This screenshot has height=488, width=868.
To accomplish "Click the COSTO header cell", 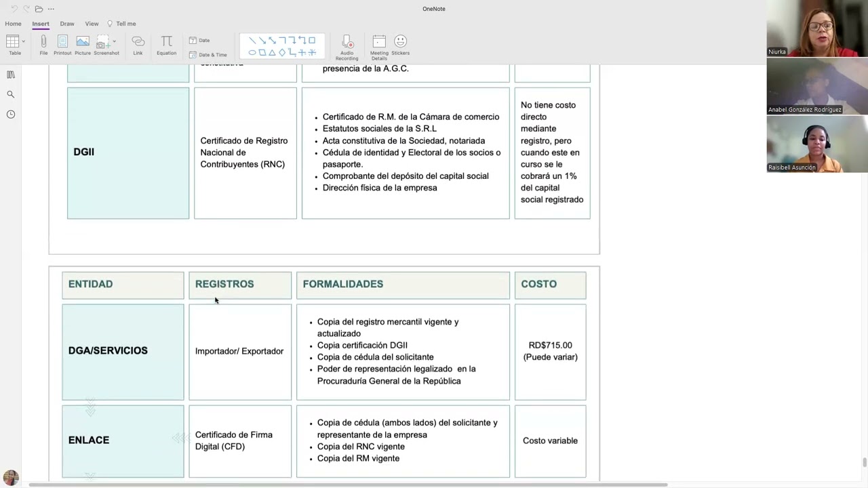I will coord(550,285).
